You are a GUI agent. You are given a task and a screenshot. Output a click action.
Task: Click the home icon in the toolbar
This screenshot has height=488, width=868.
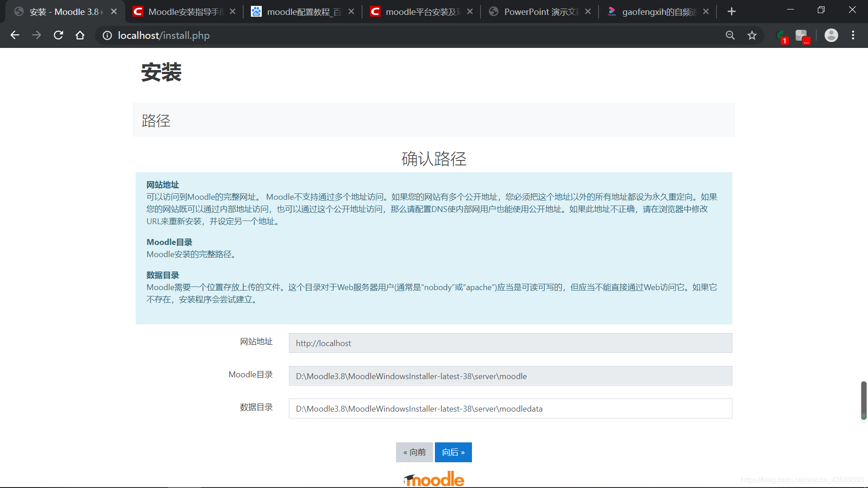[80, 35]
